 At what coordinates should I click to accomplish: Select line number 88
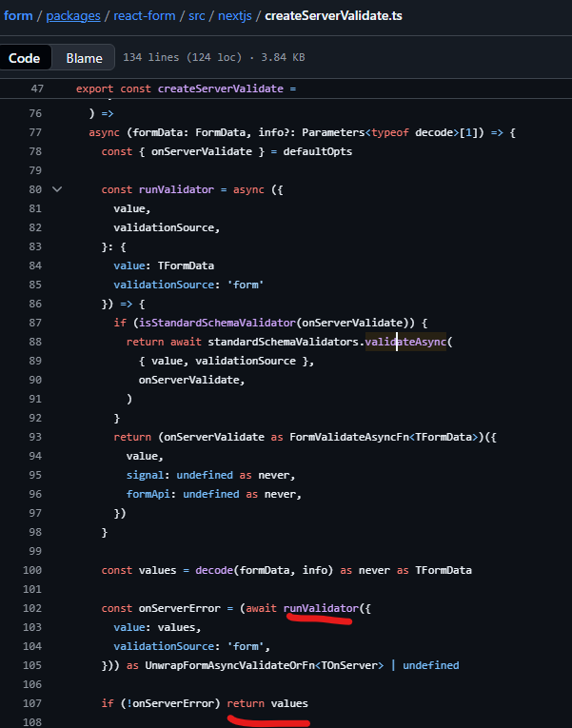point(35,342)
